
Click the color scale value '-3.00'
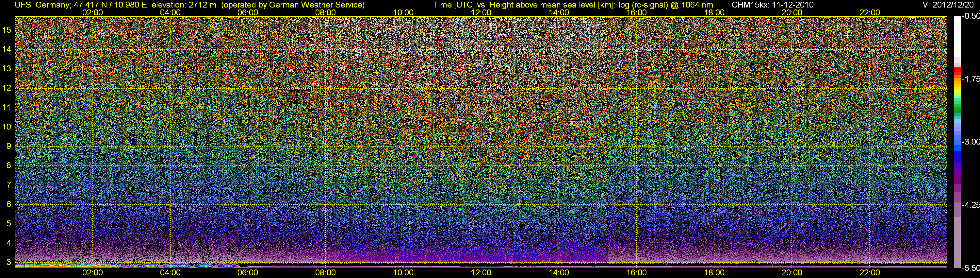coord(971,142)
